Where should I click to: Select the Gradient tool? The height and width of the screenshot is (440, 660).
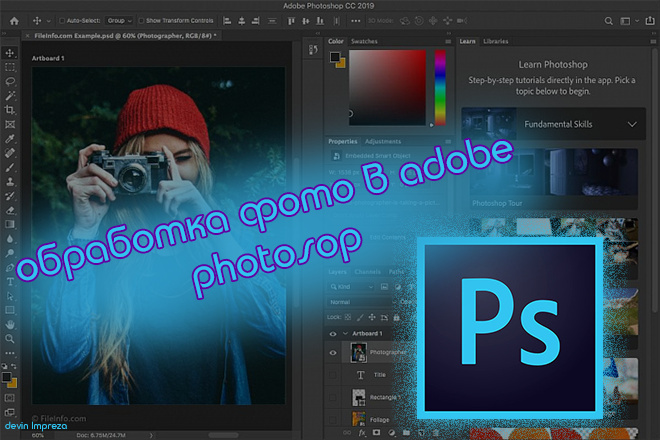tap(10, 224)
